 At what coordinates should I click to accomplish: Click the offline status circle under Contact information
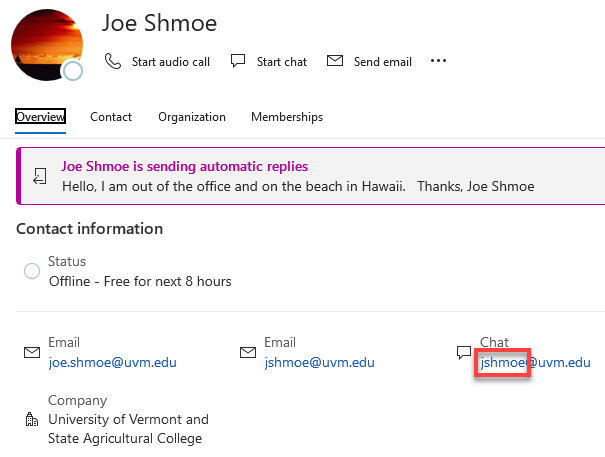point(32,271)
